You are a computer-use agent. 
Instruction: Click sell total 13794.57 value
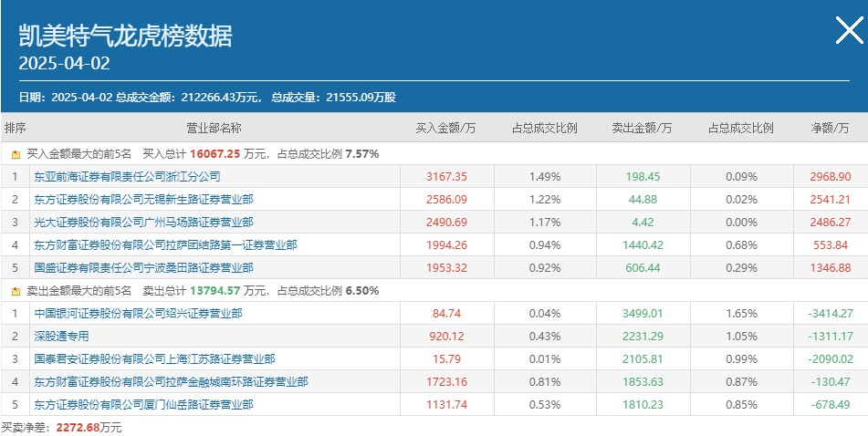tap(215, 290)
